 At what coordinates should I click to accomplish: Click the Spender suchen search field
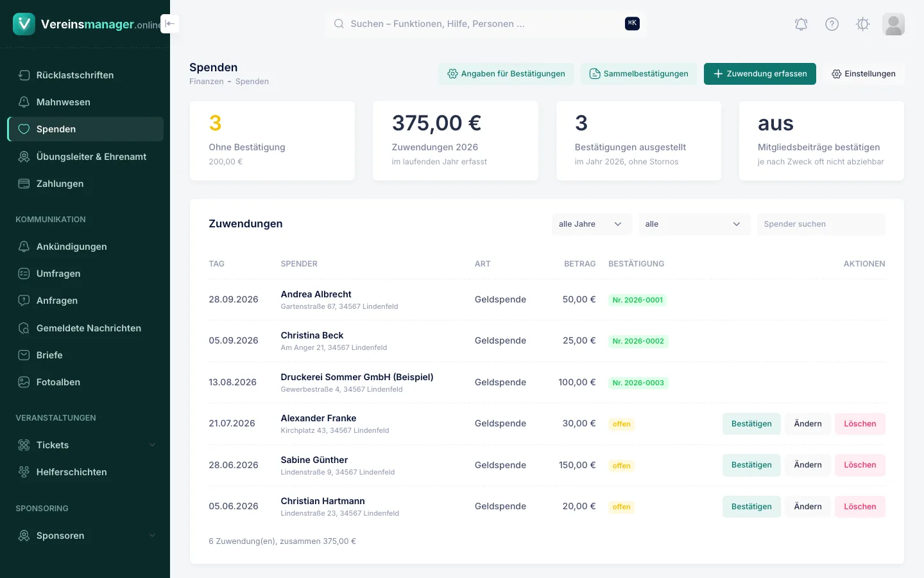coord(821,224)
